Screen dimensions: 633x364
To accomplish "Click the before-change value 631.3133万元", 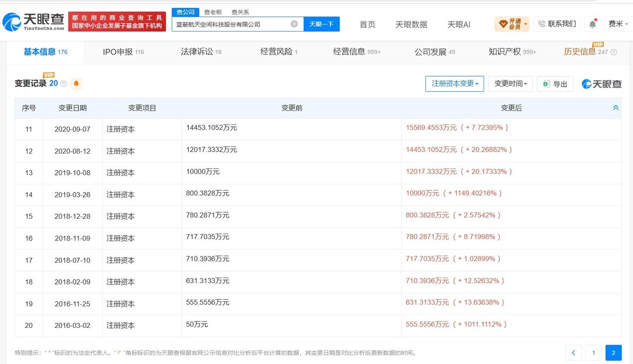I will click(208, 281).
